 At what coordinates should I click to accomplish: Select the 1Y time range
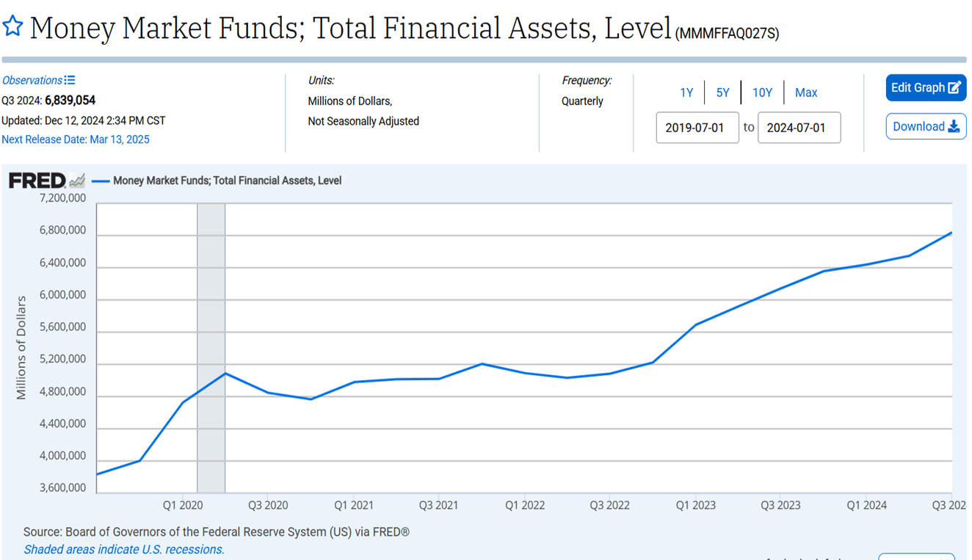[686, 92]
